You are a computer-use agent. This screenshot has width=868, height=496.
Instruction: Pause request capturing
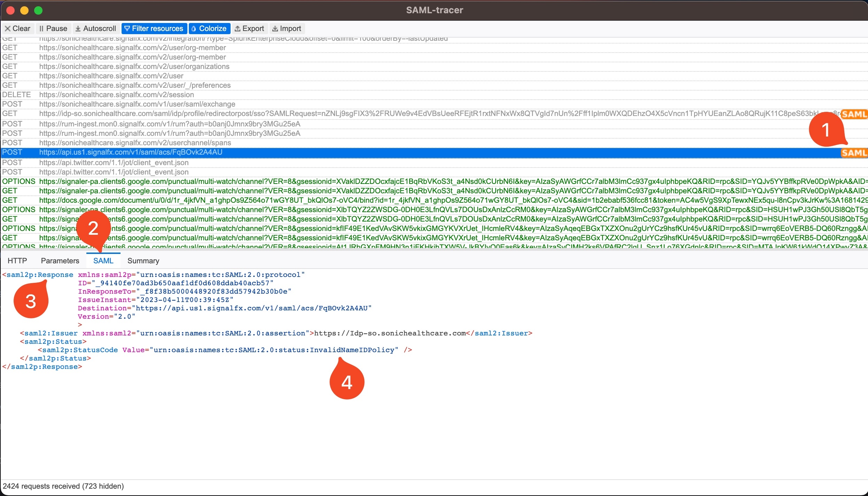[x=53, y=29]
